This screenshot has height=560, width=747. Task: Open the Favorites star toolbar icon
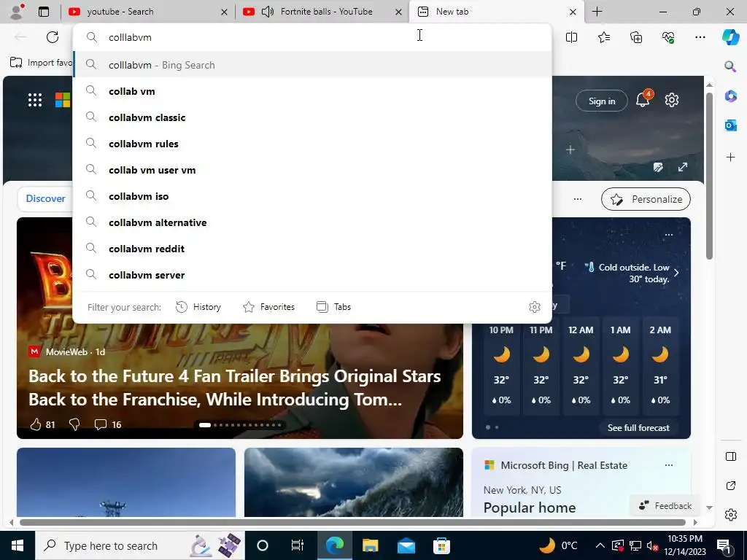603,37
